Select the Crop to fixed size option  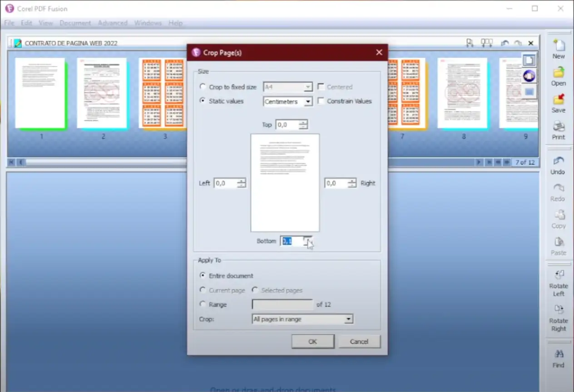coord(203,87)
